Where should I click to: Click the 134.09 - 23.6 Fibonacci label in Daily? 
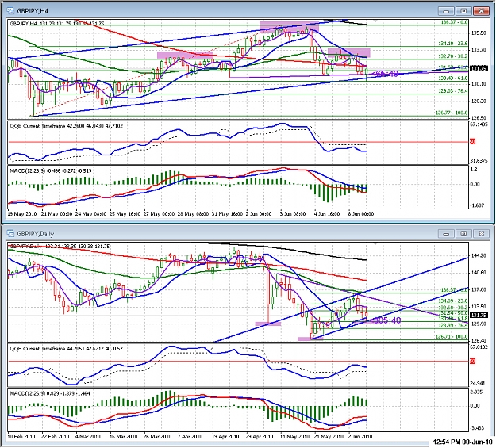point(452,301)
